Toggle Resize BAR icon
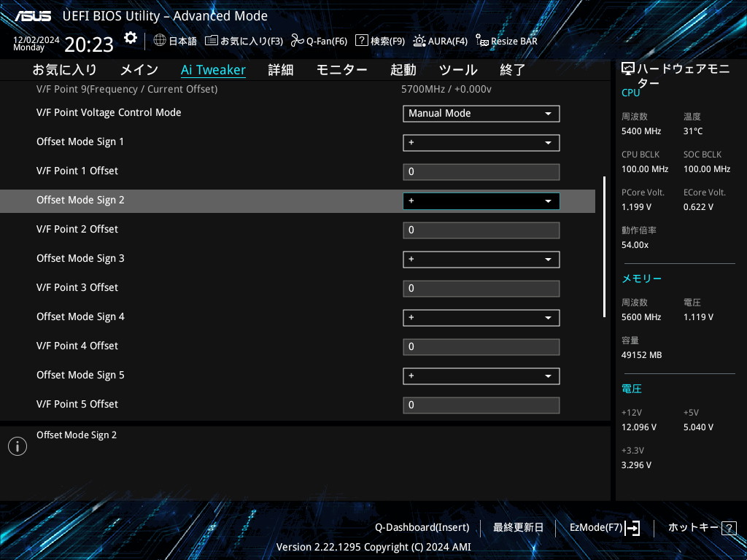747x560 pixels. click(481, 41)
